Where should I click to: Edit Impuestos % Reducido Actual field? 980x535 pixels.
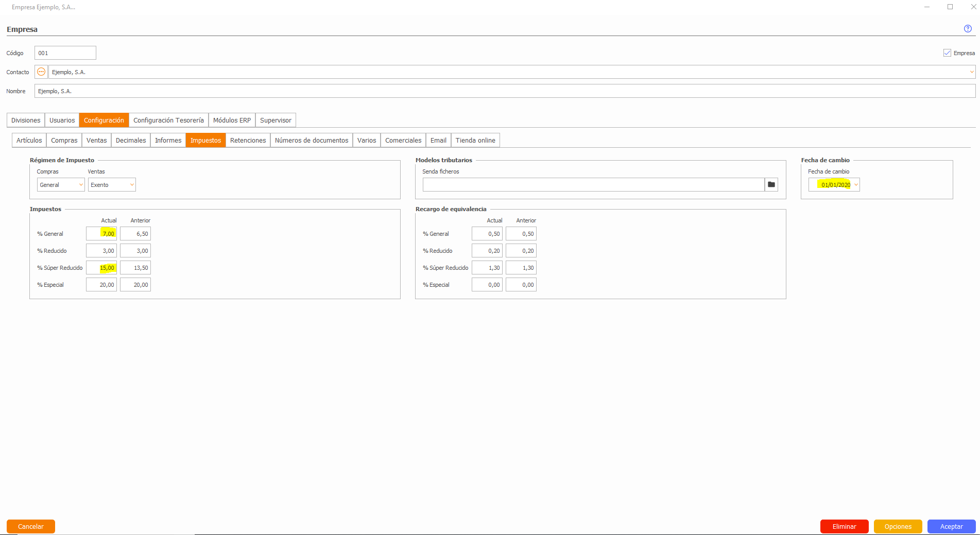[101, 251]
